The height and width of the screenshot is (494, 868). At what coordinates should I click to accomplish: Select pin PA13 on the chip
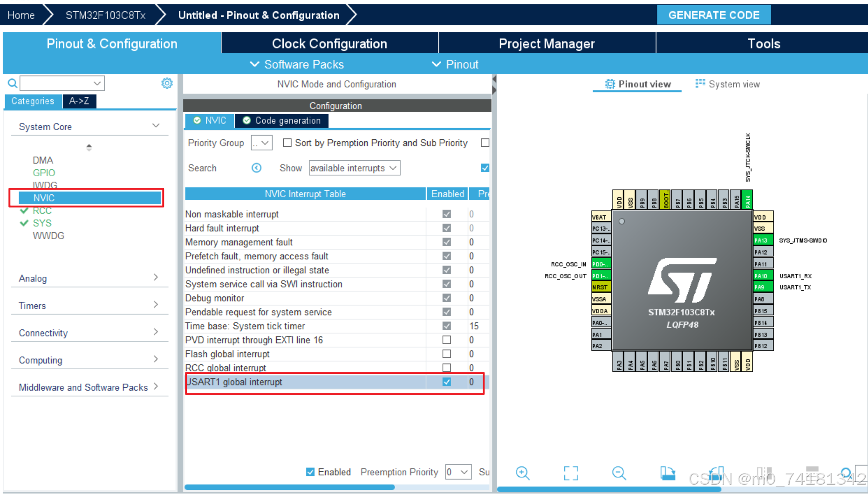pos(763,240)
